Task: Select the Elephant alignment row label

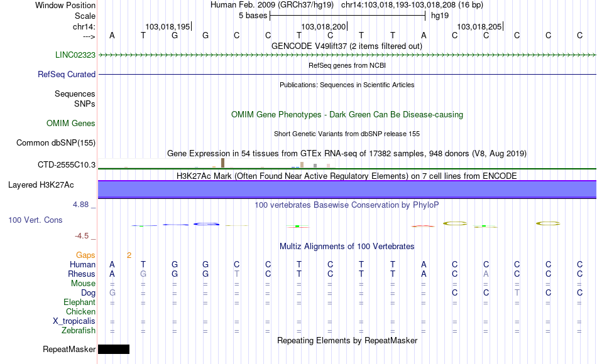Action: pos(80,302)
